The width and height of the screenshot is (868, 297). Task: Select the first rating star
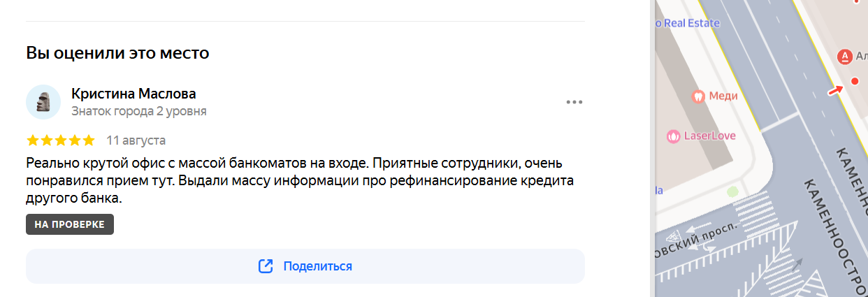pos(32,140)
